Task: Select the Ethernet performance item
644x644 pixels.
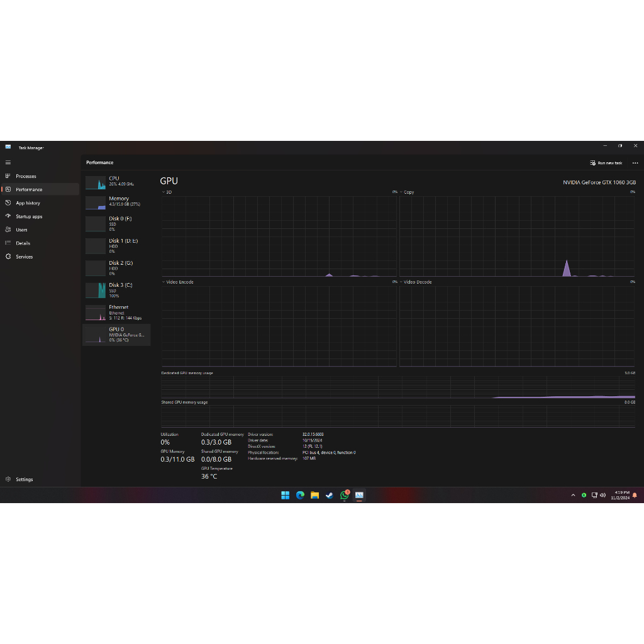Action: click(x=116, y=313)
